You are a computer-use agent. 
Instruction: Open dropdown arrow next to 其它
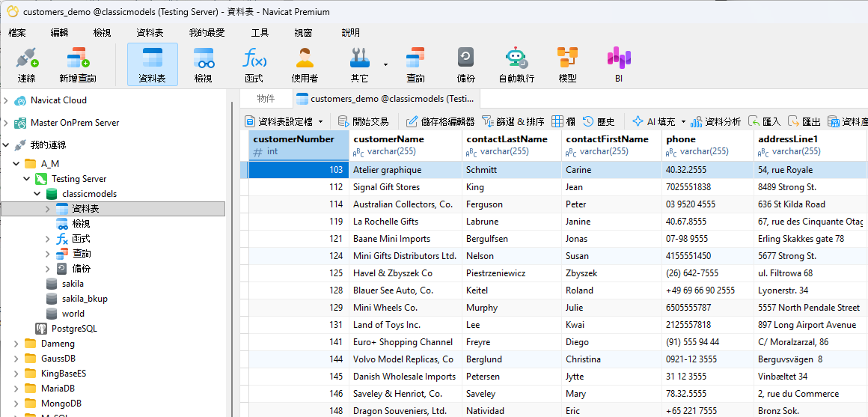pyautogui.click(x=385, y=64)
